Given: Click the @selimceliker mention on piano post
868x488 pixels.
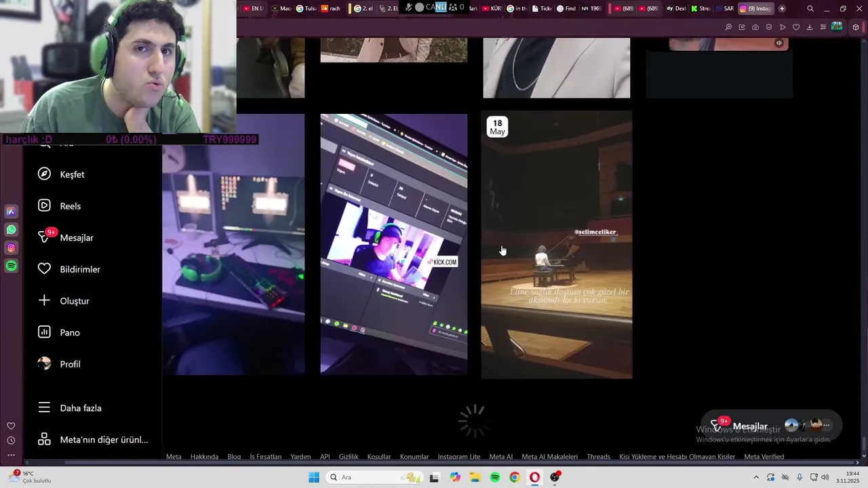Looking at the screenshot, I should coord(595,232).
